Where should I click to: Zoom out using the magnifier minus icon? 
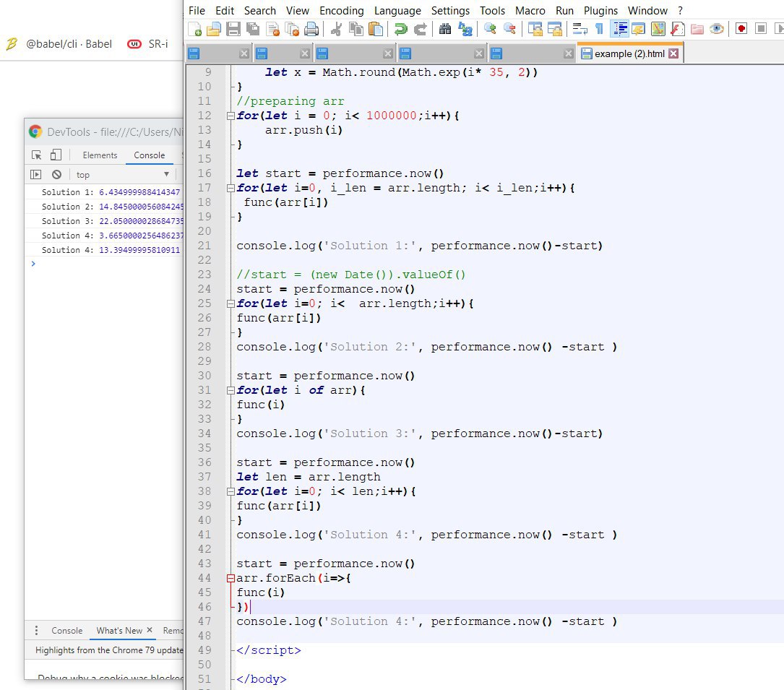click(509, 30)
